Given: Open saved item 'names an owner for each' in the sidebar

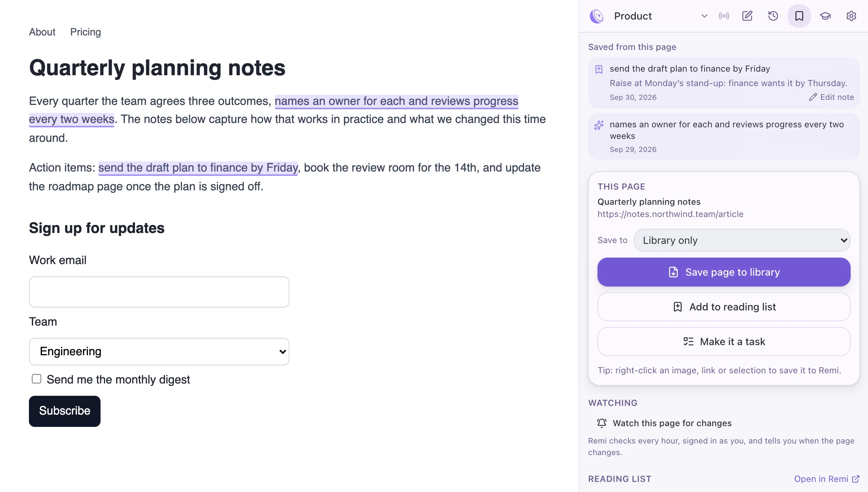Looking at the screenshot, I should 724,136.
